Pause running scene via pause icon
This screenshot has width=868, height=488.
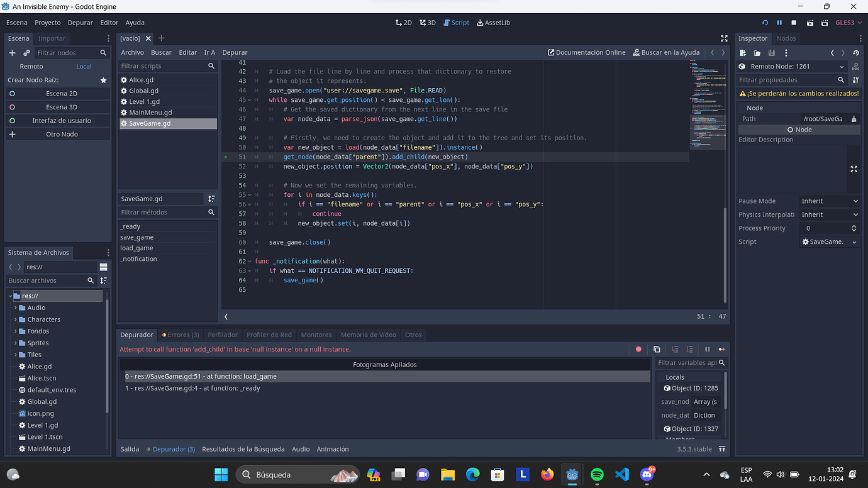tap(779, 22)
